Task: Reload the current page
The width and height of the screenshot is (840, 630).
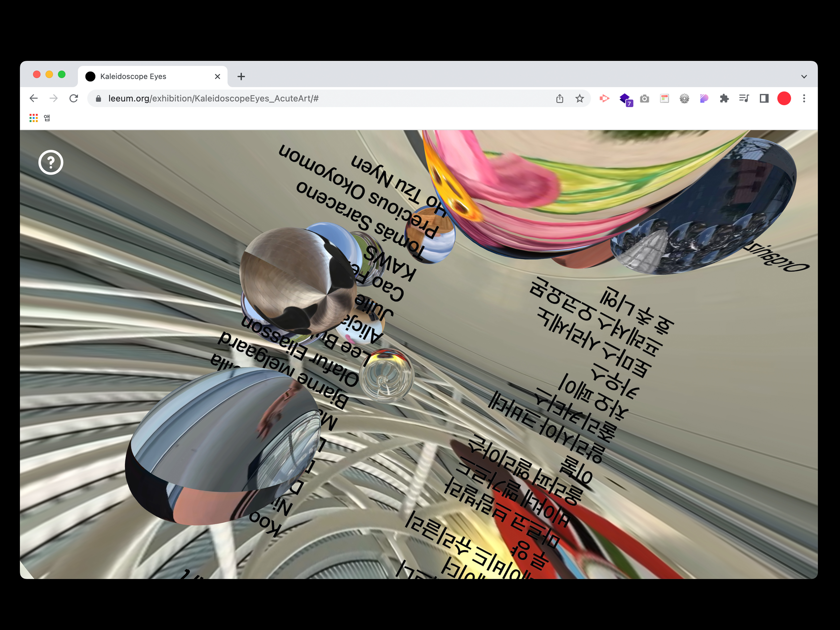Action: pyautogui.click(x=74, y=98)
